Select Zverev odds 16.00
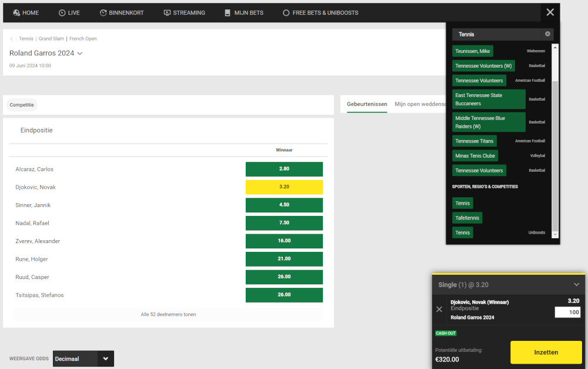The width and height of the screenshot is (588, 369). (x=284, y=241)
